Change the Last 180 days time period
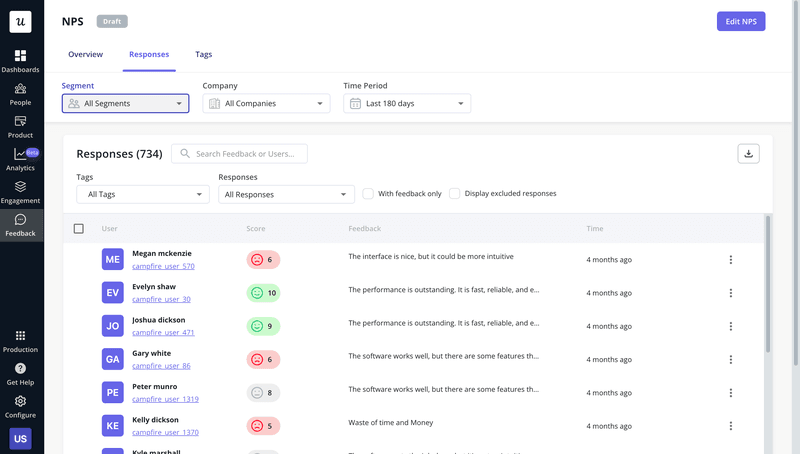The height and width of the screenshot is (454, 800). point(407,103)
